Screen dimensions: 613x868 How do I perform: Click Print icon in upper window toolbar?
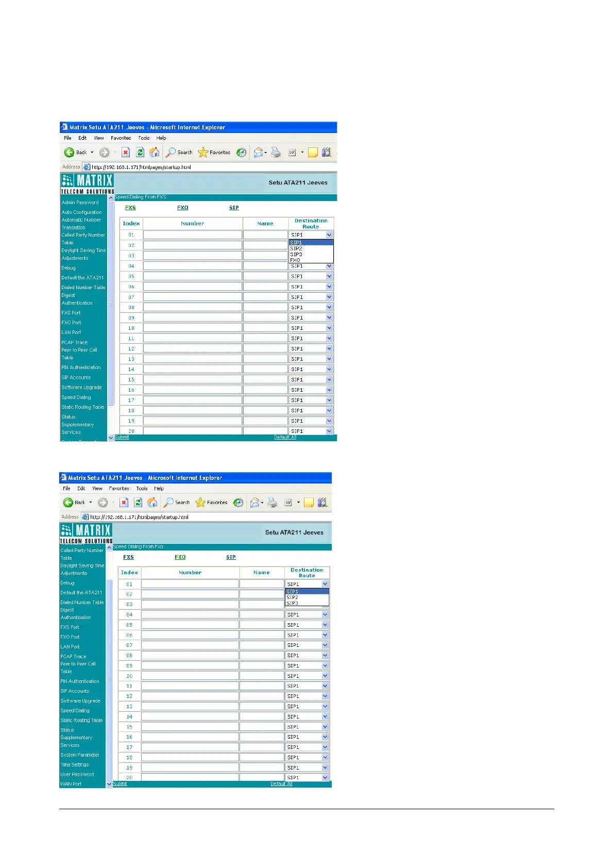276,153
